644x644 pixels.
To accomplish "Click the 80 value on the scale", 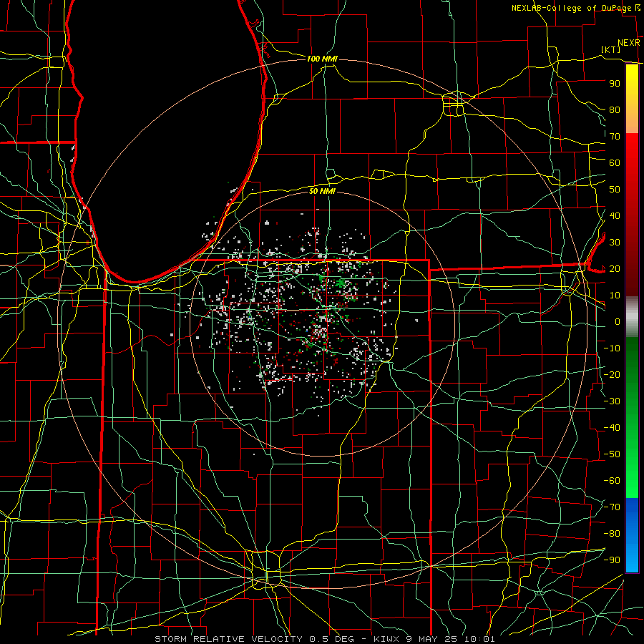I will 615,110.
